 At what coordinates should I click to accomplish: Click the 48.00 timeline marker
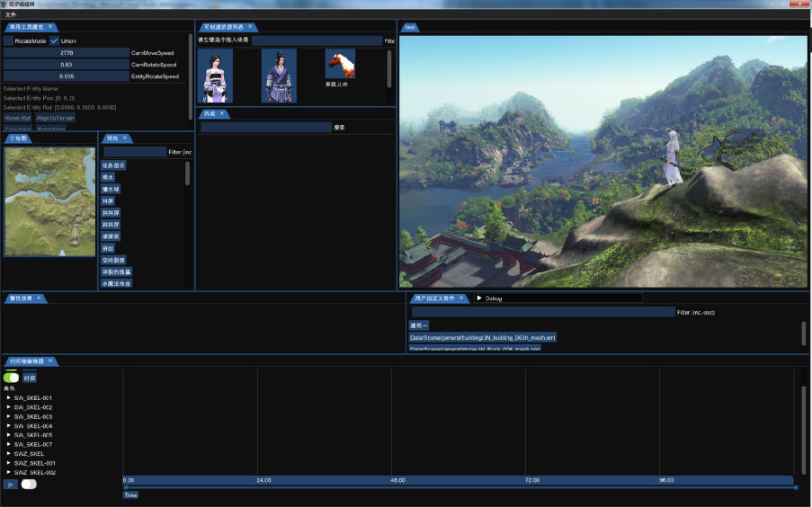click(397, 480)
